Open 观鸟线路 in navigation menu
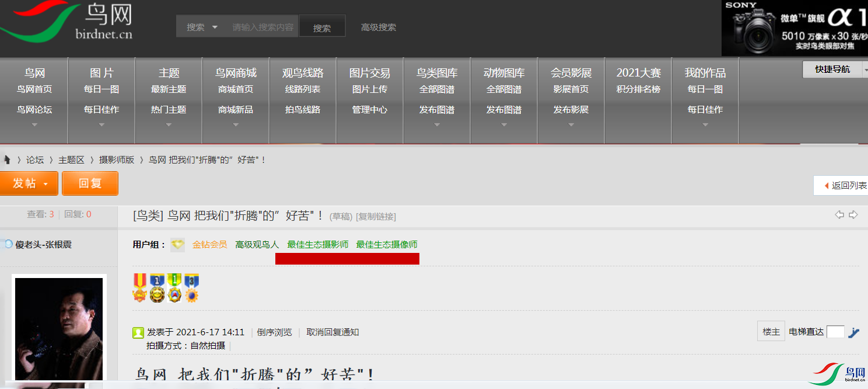Screen dimensions: 868x389 (303, 73)
